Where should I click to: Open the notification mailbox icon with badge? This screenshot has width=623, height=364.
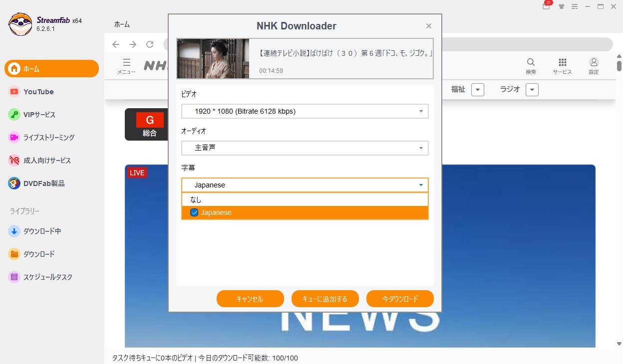546,6
